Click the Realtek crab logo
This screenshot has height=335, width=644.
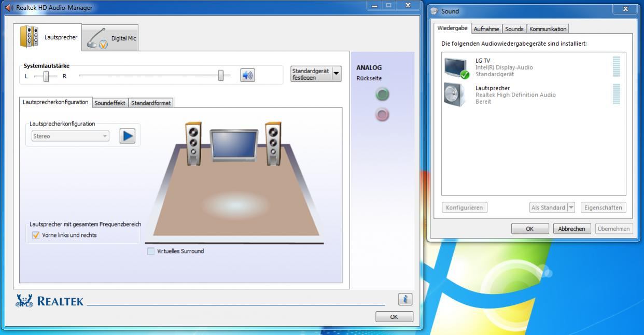coord(25,300)
